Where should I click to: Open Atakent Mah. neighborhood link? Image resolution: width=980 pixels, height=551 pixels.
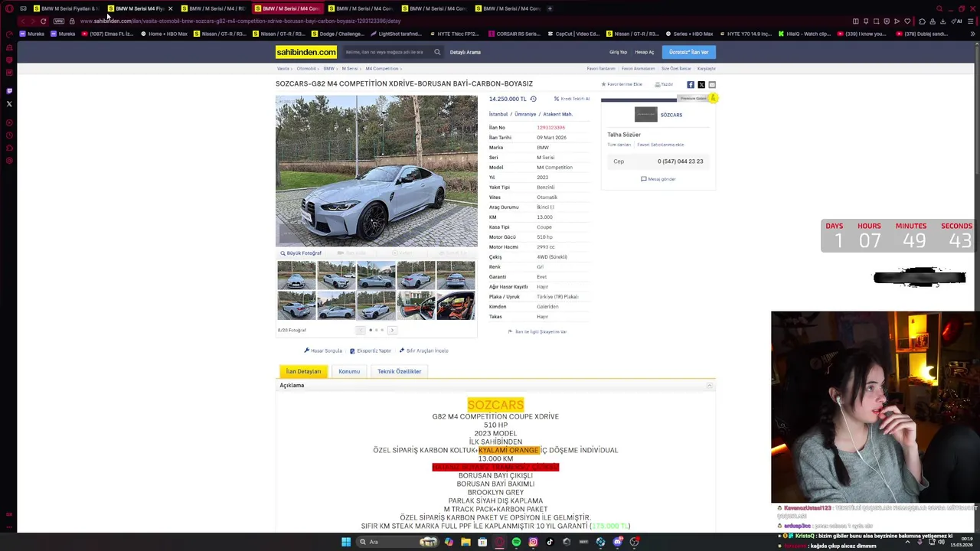point(557,114)
